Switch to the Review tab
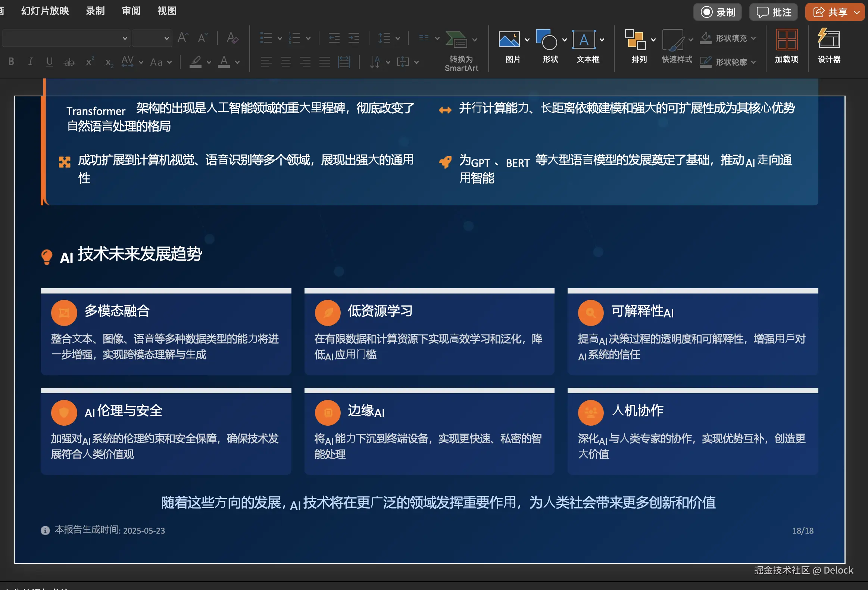 pos(131,11)
